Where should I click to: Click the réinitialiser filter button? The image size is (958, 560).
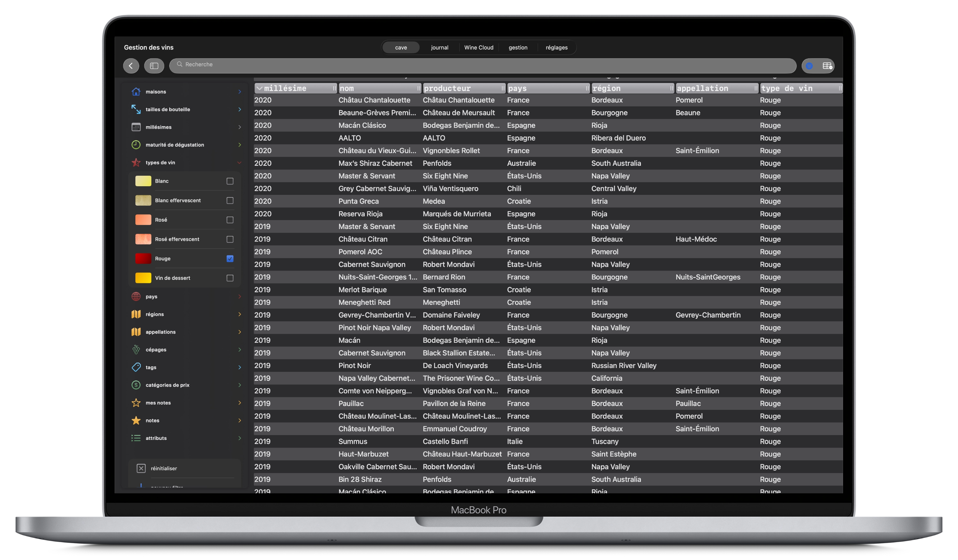tap(163, 468)
